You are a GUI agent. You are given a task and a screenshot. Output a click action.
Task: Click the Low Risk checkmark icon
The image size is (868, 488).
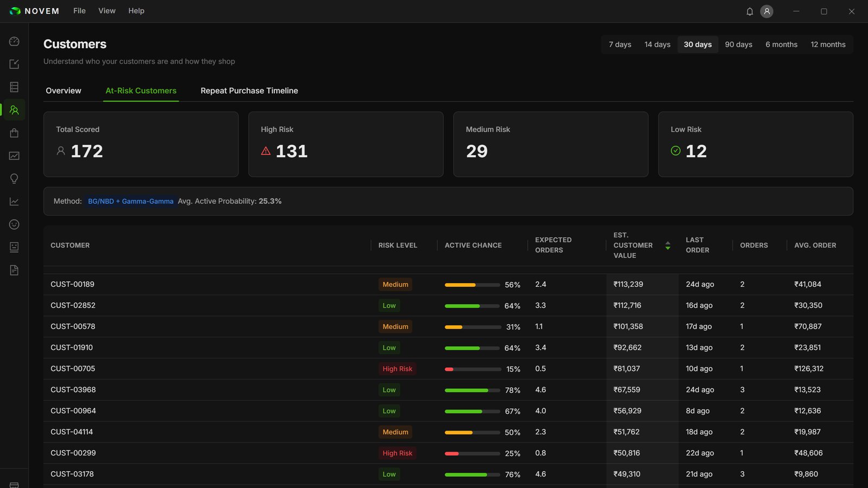coord(675,151)
